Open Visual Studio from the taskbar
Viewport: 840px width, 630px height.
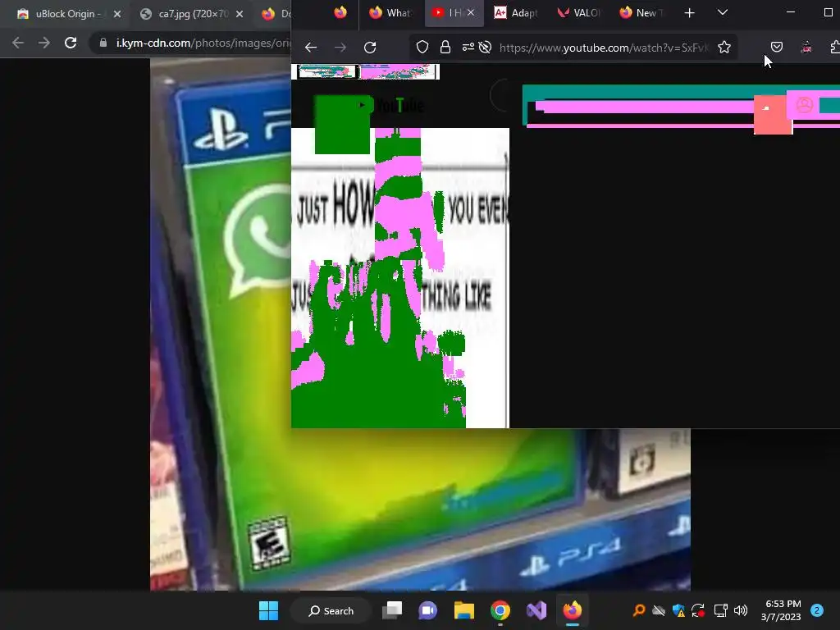click(536, 610)
